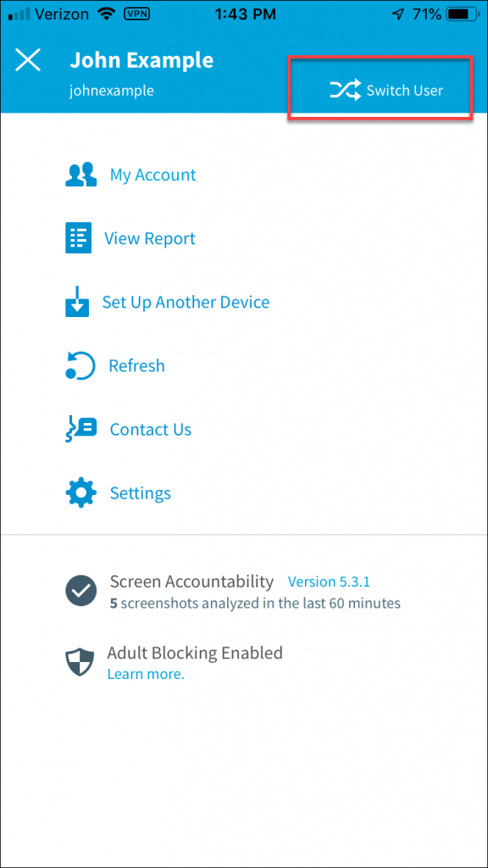This screenshot has height=868, width=488.
Task: Open the Version 5.3.1 link
Action: coord(330,581)
